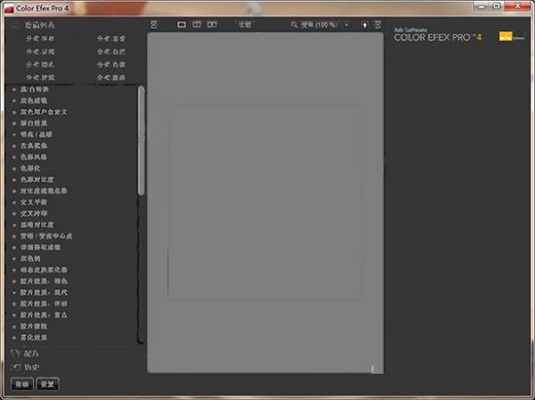Click the 缩放 (100 %) zoom label
The height and width of the screenshot is (400, 535).
[319, 25]
